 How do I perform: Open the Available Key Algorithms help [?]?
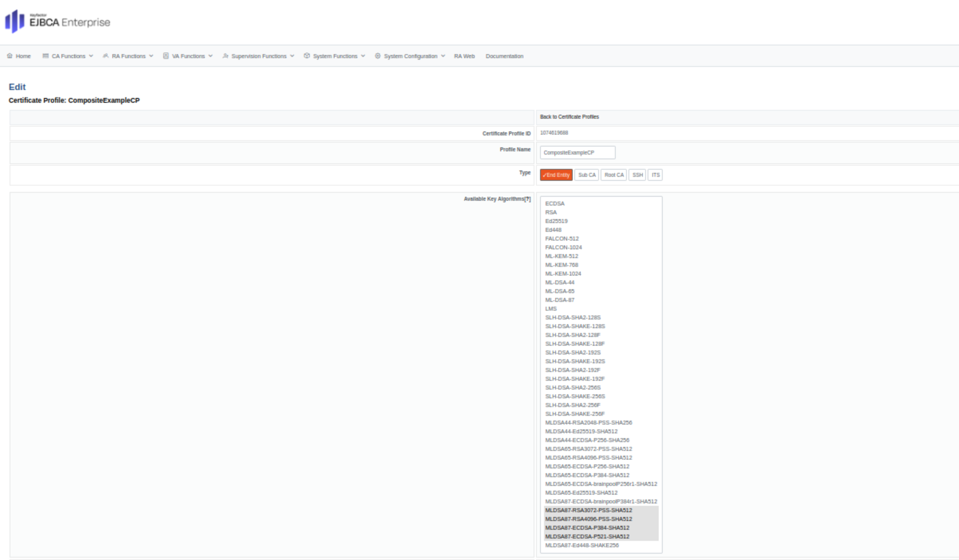point(528,199)
